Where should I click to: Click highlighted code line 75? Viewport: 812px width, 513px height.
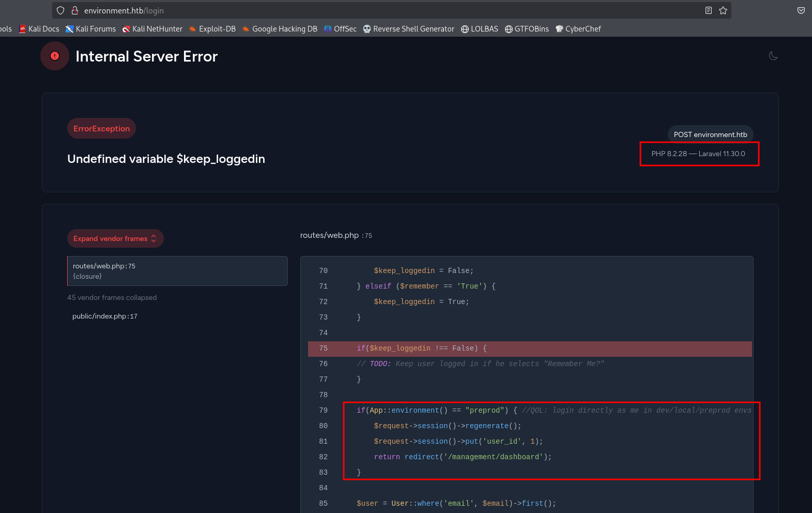[x=530, y=349]
